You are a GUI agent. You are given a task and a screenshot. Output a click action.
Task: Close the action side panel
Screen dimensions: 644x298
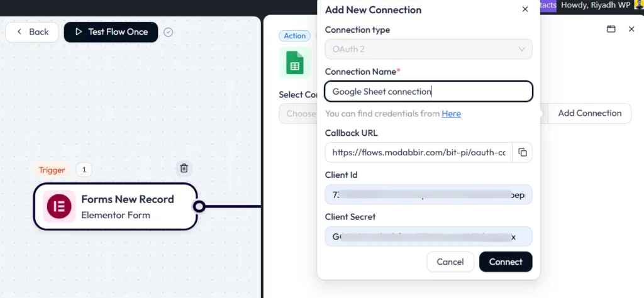pos(631,29)
